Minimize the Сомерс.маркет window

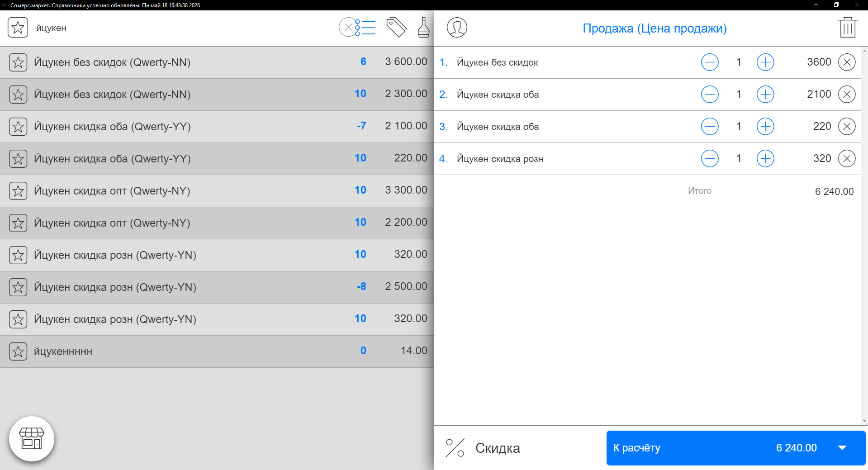tap(816, 5)
